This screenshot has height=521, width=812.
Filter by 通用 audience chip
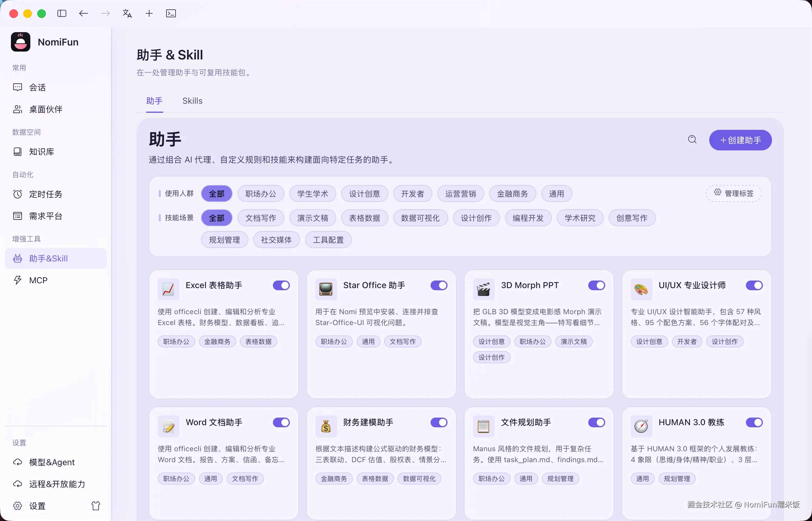pyautogui.click(x=557, y=194)
